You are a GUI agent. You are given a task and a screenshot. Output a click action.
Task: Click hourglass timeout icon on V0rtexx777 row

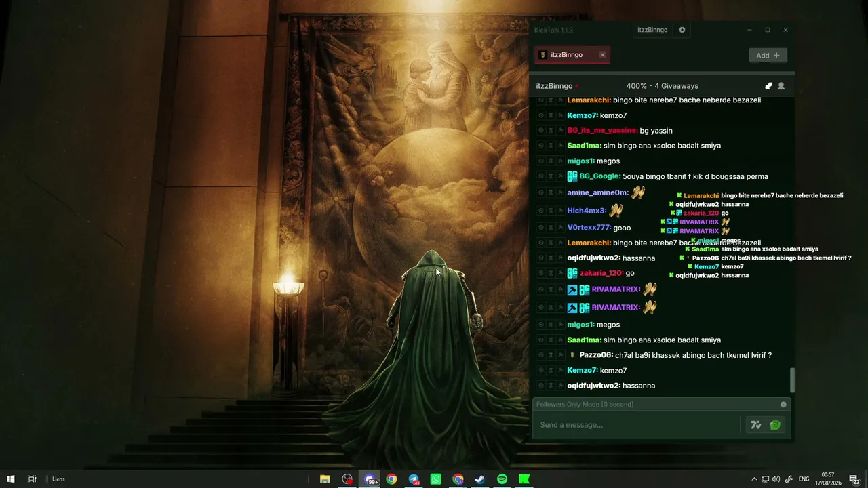coord(551,228)
